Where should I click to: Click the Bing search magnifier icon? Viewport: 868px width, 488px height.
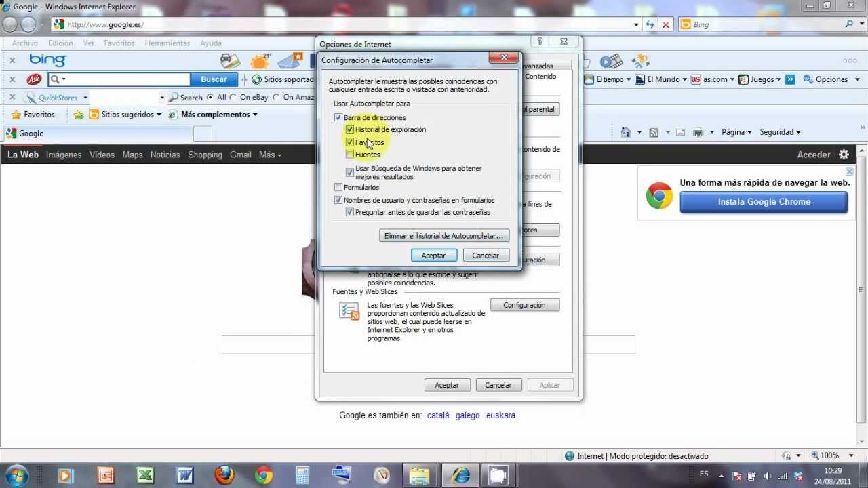coord(850,24)
